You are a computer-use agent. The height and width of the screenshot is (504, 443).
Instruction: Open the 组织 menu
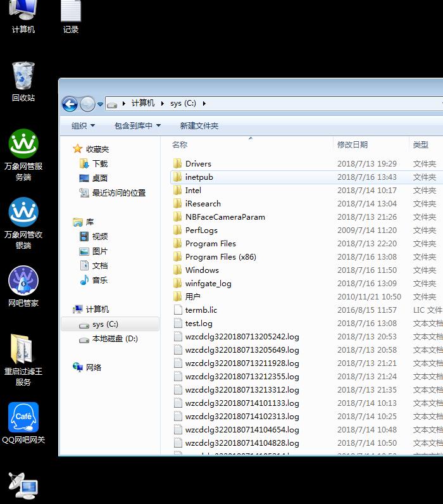click(83, 125)
